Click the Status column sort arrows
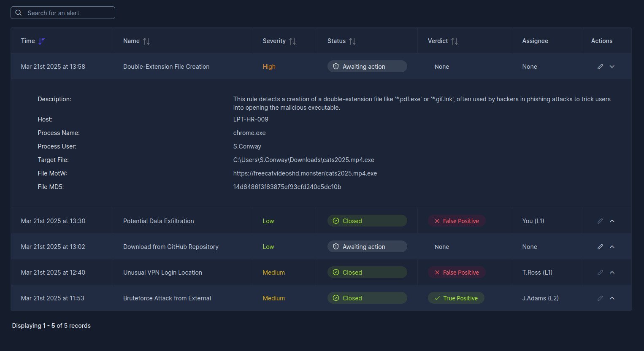The width and height of the screenshot is (644, 351). coord(352,41)
